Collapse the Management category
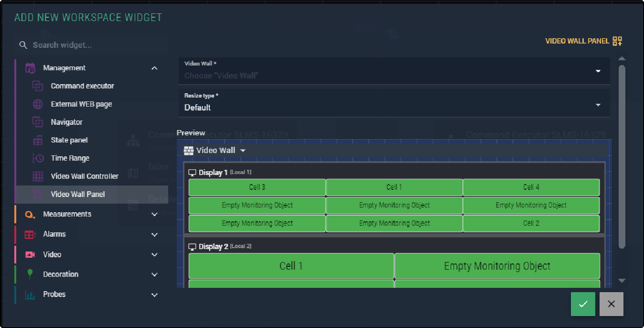This screenshot has width=644, height=328. (154, 68)
